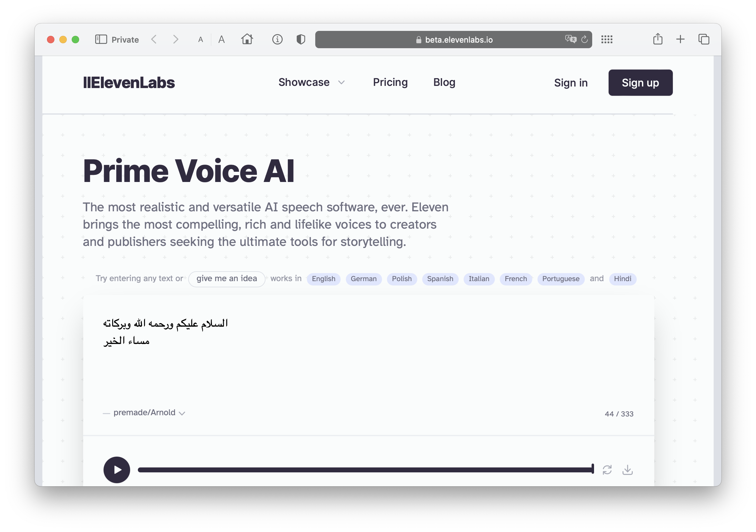Open the home page icon

click(x=247, y=39)
